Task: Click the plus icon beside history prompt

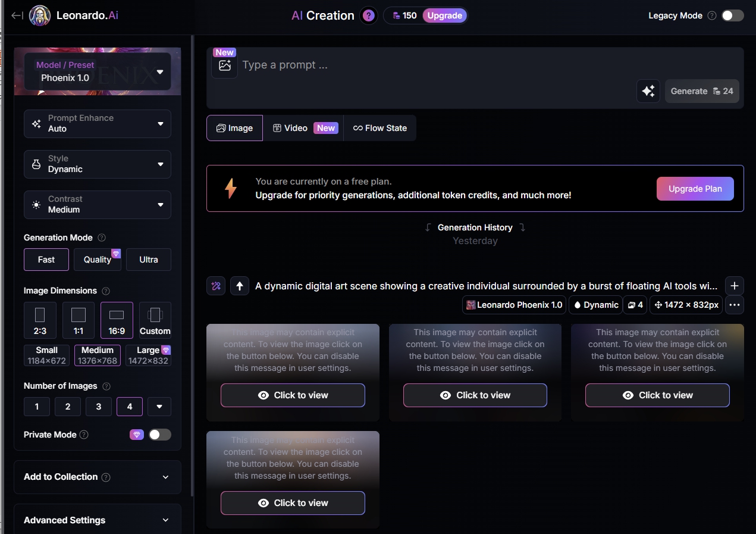Action: coord(735,286)
